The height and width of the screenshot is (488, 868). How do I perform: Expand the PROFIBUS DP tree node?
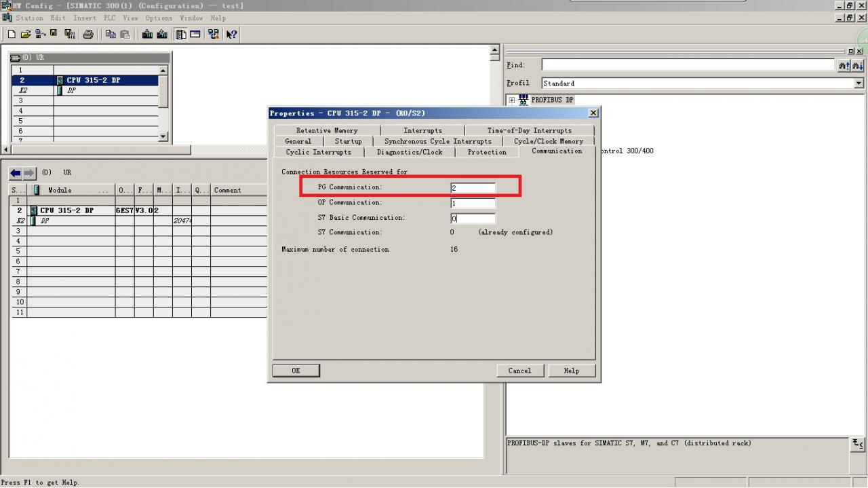512,100
